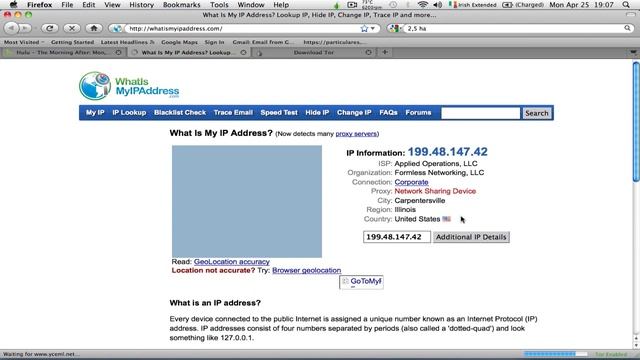The image size is (640, 360).
Task: Open the Sign In bookmark
Action: coord(214,42)
